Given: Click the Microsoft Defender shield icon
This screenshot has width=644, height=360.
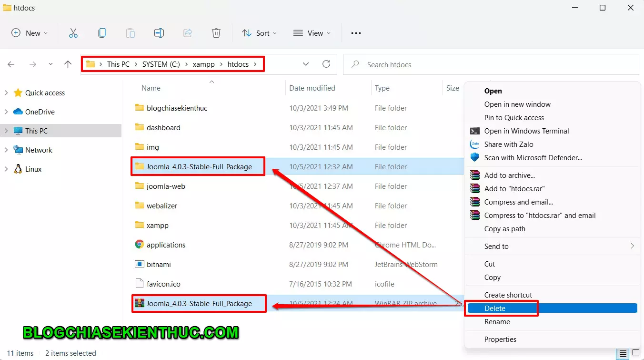Looking at the screenshot, I should 474,157.
